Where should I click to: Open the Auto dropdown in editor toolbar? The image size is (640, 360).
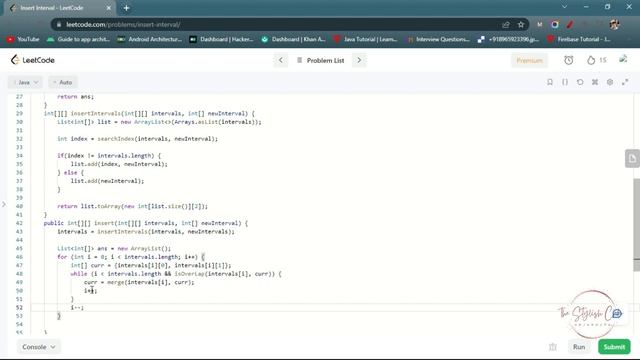63,82
